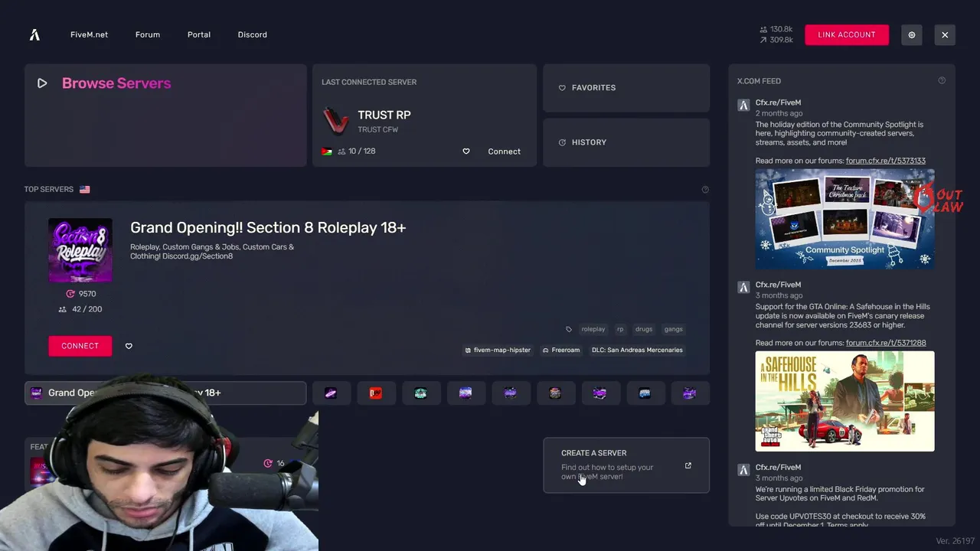Open the Section 8 Roleplay logo thumbnail
Screen dimensions: 980x551
(80, 250)
